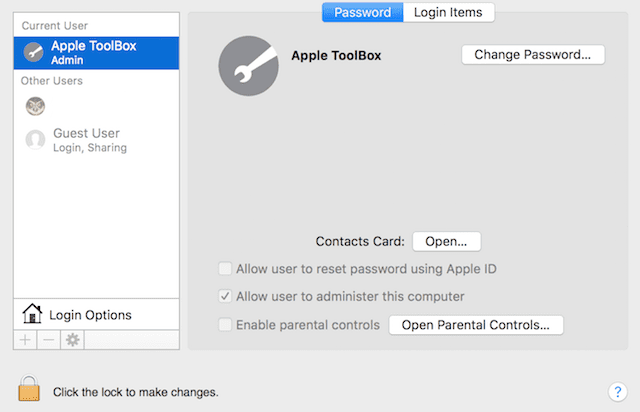Viewport: 640px width, 412px height.
Task: Select Guest User in the sidebar
Action: [96, 140]
